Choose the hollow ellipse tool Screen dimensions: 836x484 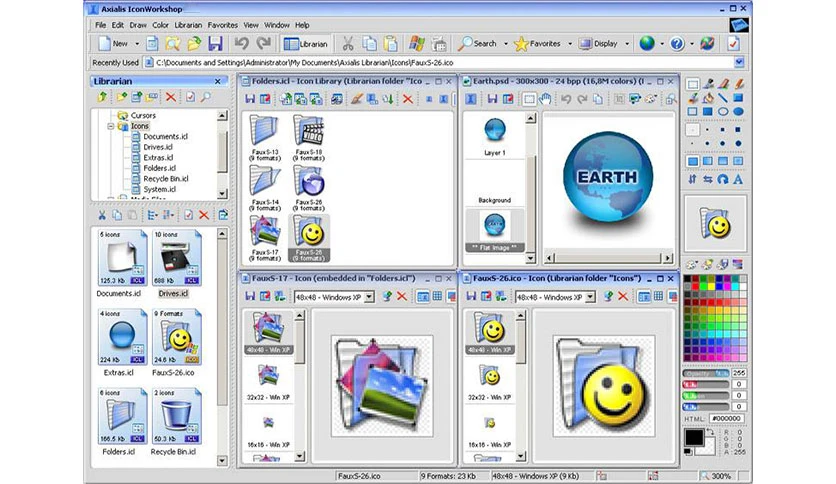pos(723,112)
